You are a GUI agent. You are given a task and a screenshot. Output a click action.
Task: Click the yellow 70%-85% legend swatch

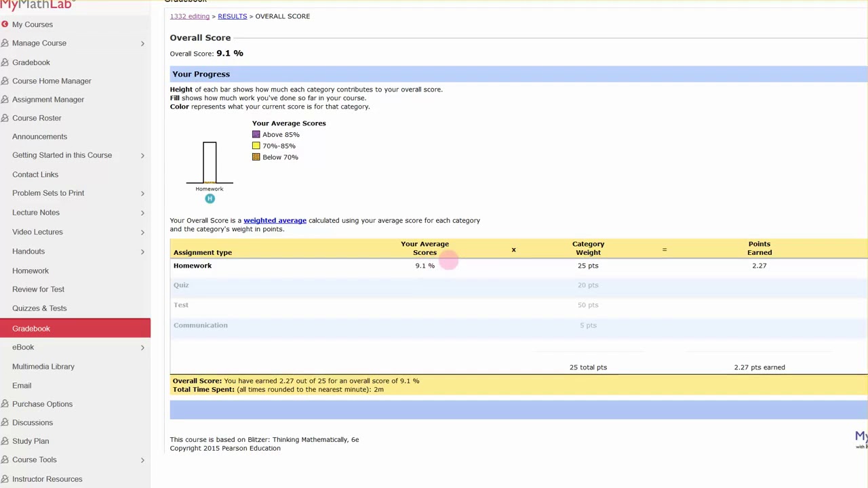[256, 146]
